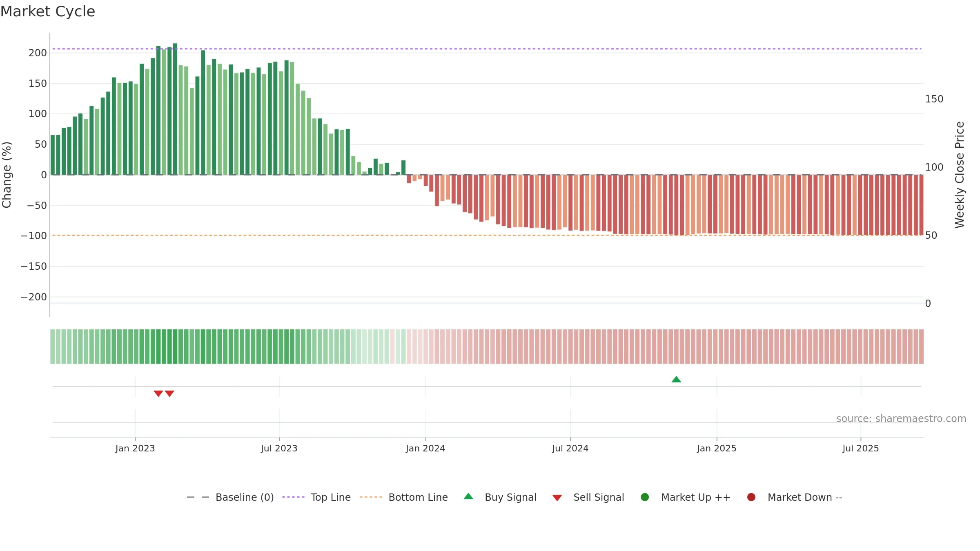Viewport: 980px width, 551px height.
Task: Toggle the Market Down -- legend entry
Action: click(794, 497)
